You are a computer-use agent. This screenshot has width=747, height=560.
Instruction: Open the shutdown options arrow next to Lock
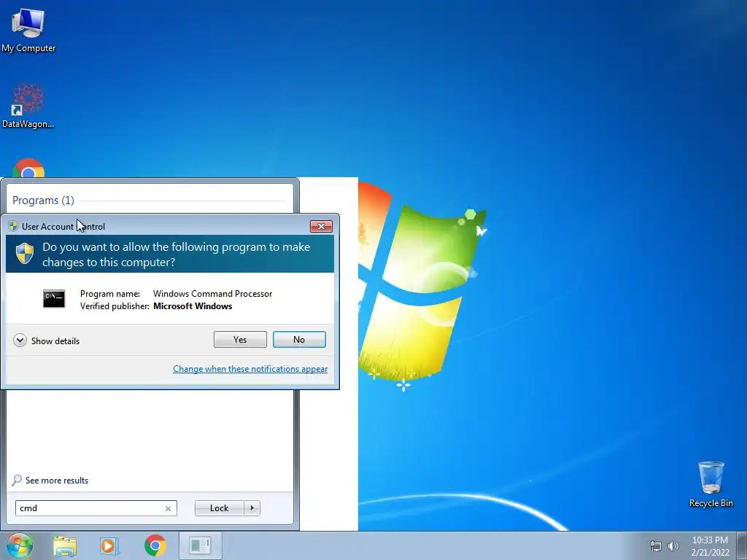pos(252,508)
